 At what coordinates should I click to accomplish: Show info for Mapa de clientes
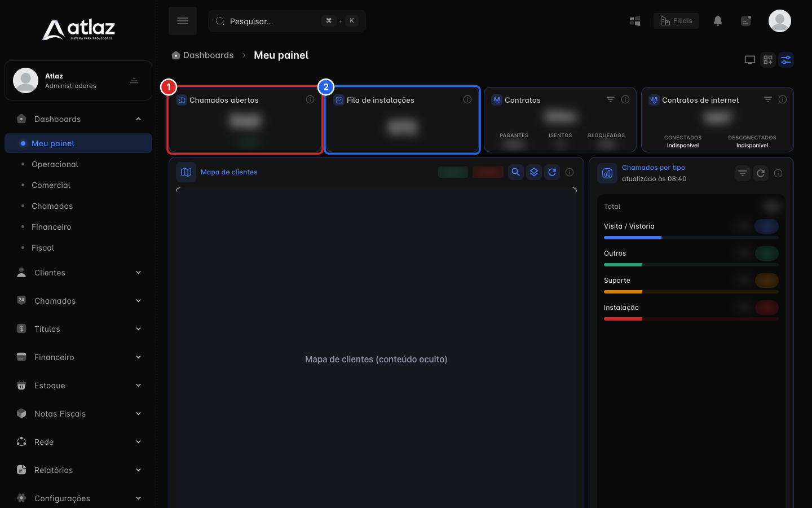[570, 172]
